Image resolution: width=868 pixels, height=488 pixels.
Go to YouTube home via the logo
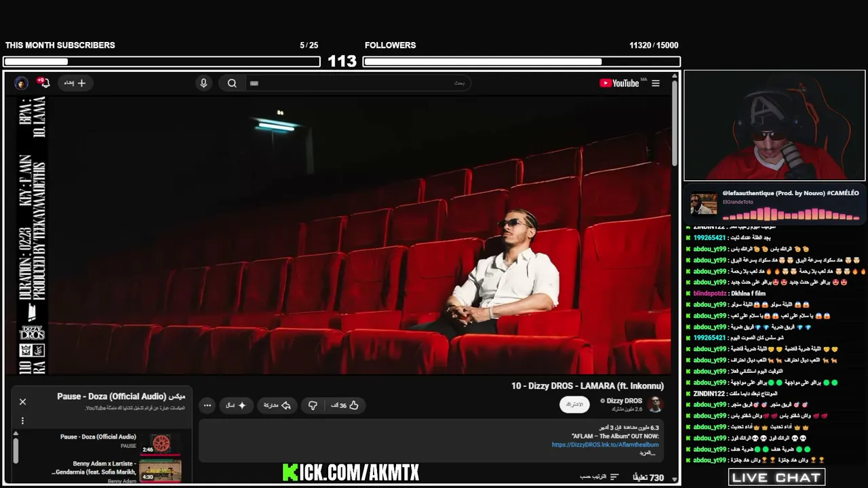click(619, 83)
